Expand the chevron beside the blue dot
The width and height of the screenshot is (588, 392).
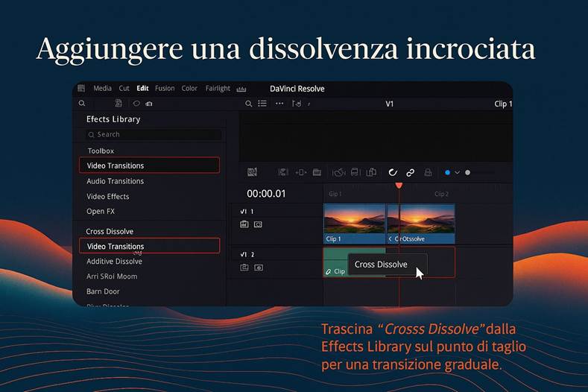(x=457, y=173)
